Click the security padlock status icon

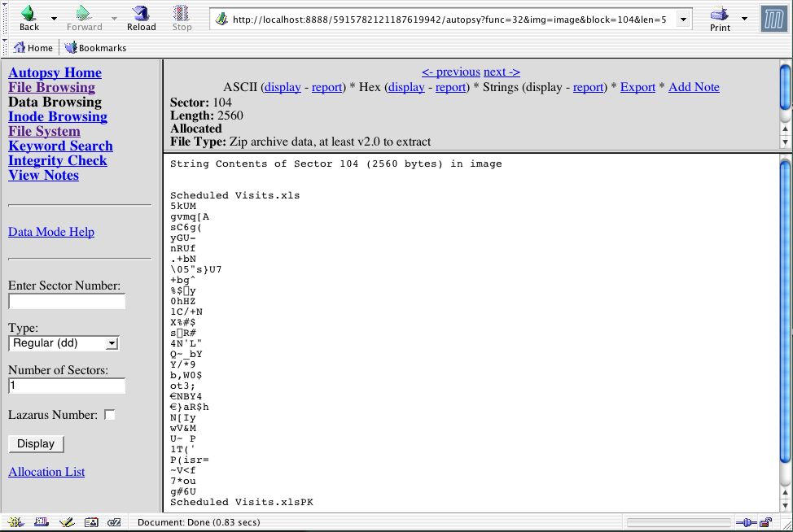pyautogui.click(x=765, y=522)
